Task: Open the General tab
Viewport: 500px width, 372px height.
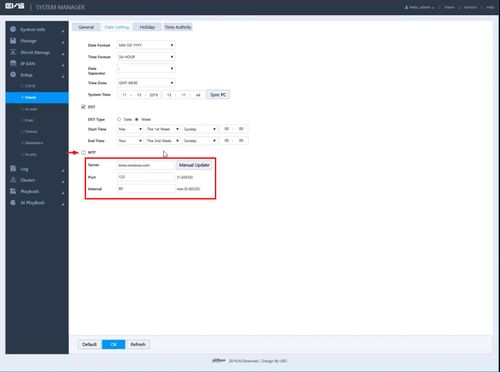Action: pos(86,27)
